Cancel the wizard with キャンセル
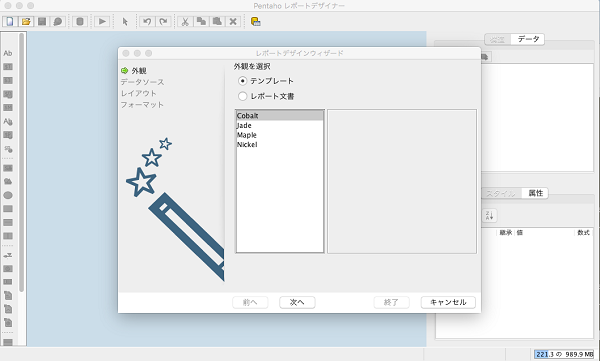 pyautogui.click(x=448, y=302)
